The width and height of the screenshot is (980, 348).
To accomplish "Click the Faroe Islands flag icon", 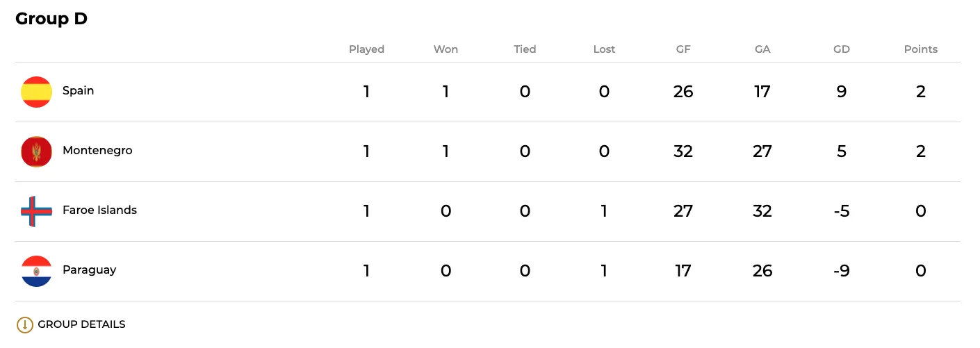I will click(x=36, y=211).
